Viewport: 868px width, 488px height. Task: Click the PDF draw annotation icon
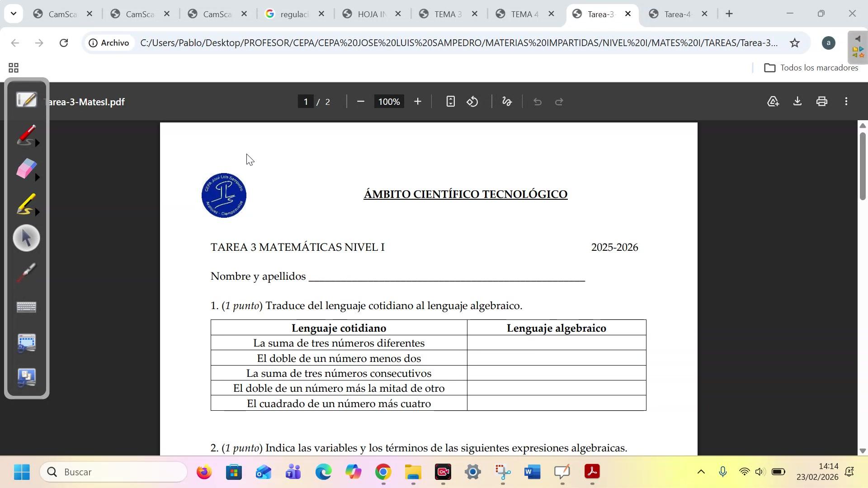pos(507,102)
